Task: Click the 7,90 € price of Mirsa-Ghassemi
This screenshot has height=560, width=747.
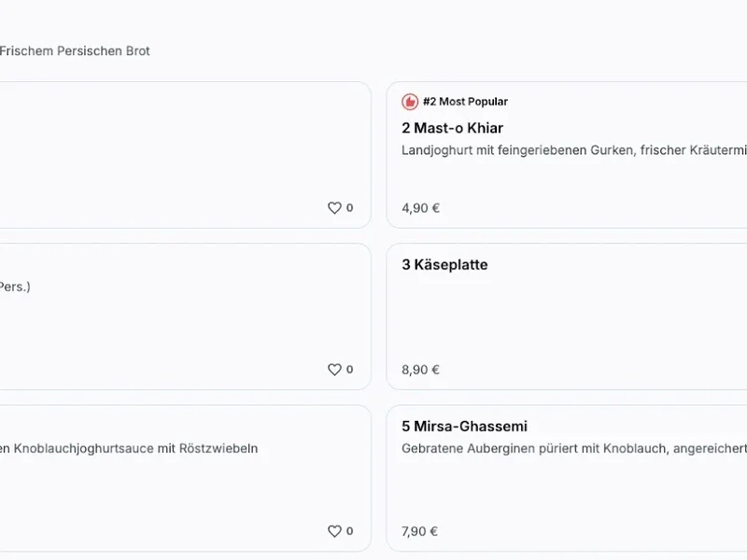Action: coord(420,531)
